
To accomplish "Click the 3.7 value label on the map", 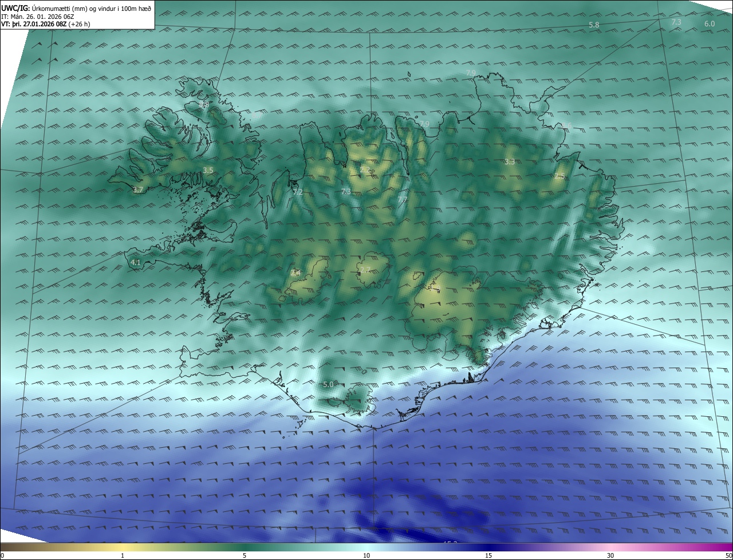I will pyautogui.click(x=138, y=190).
